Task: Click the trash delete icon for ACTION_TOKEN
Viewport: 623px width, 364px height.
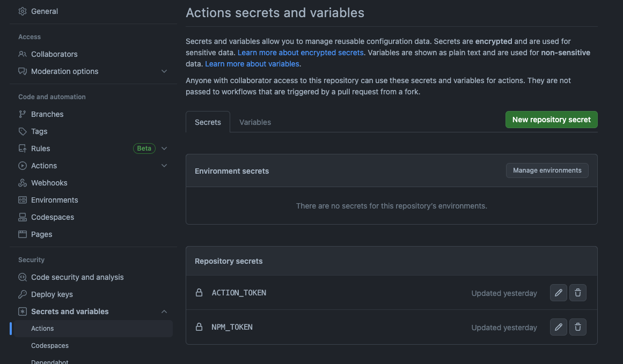Action: tap(578, 293)
